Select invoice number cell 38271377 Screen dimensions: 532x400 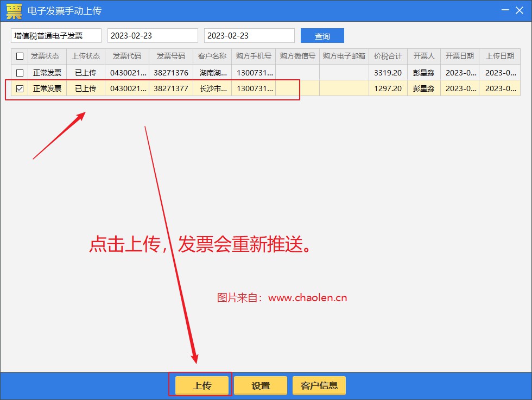tap(171, 88)
